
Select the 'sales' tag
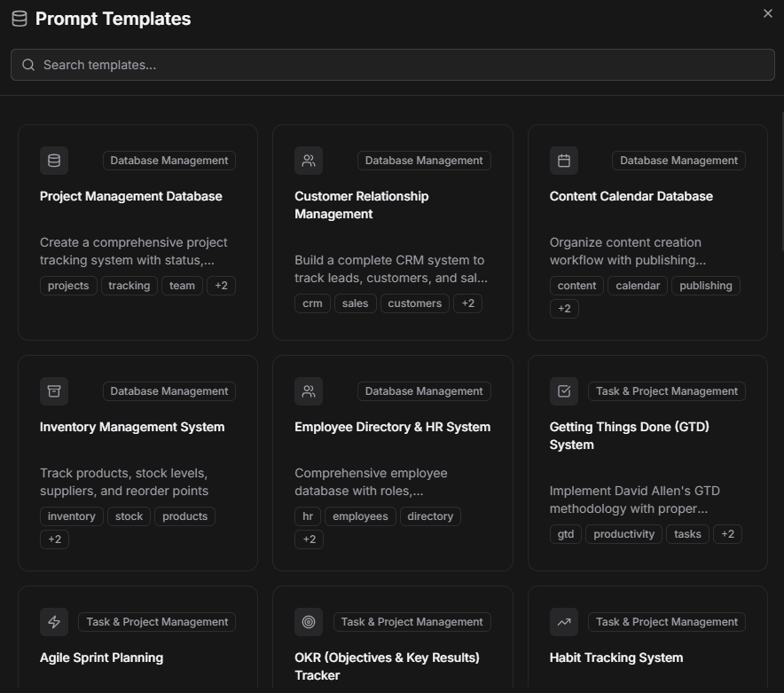tap(355, 303)
